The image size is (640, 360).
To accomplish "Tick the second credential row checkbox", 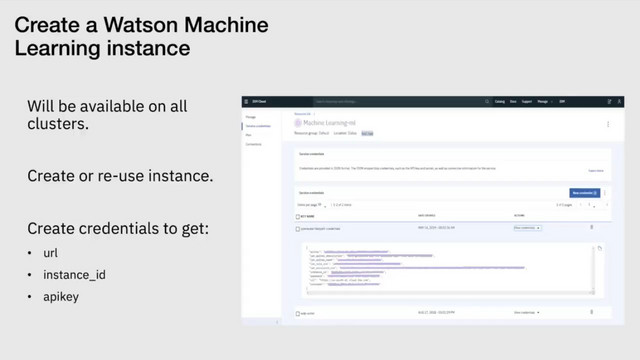I will tap(298, 313).
